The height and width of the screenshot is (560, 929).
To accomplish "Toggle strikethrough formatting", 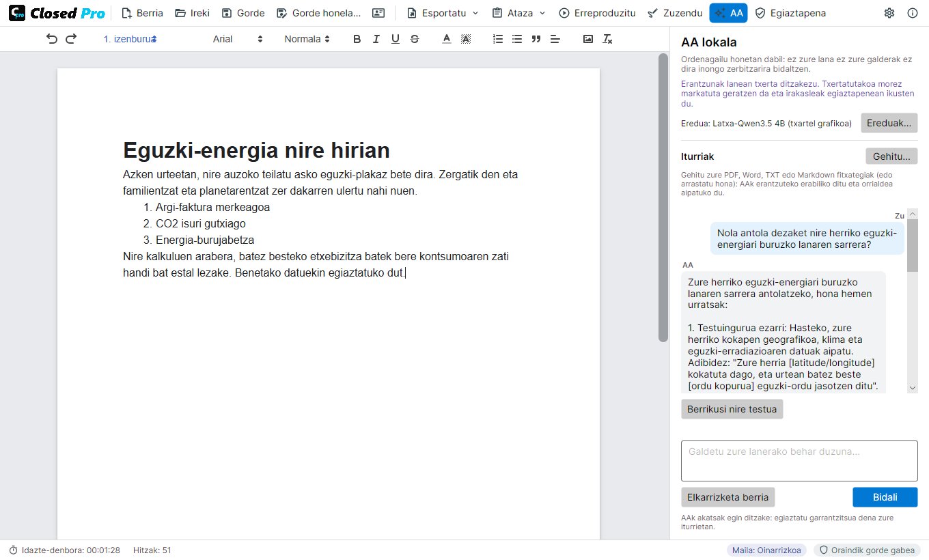I will [414, 39].
